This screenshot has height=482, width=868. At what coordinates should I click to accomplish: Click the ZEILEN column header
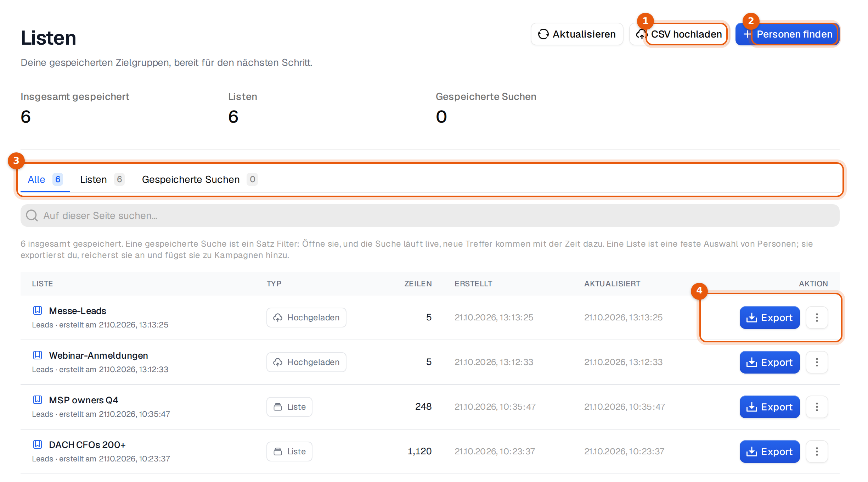418,284
